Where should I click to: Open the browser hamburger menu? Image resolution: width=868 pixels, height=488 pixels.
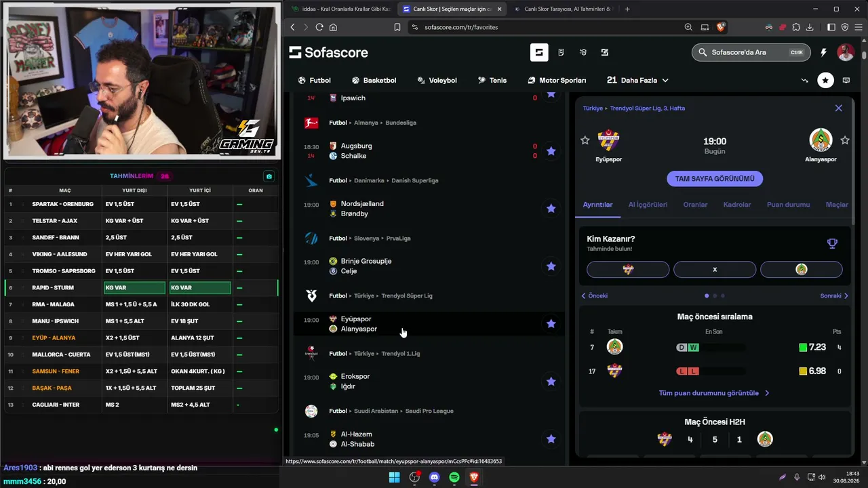pos(858,27)
